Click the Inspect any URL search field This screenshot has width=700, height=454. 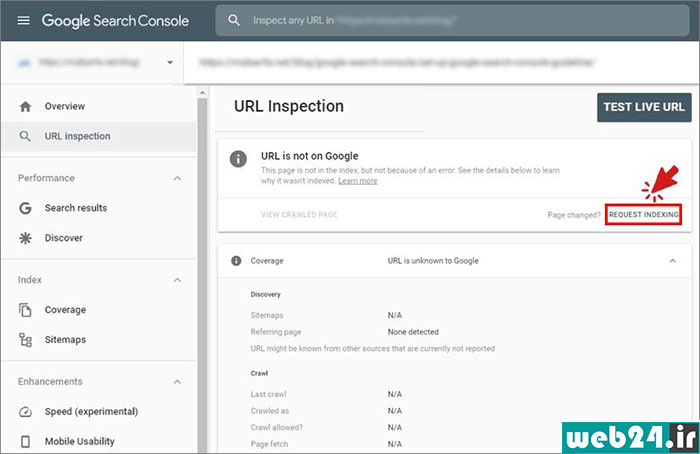tap(452, 21)
